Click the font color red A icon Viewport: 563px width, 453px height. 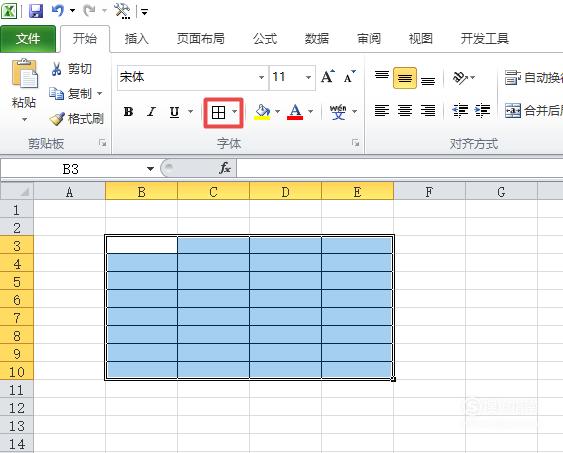[x=295, y=112]
